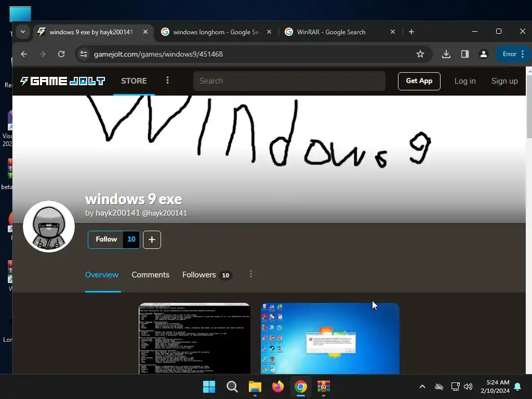This screenshot has width=532, height=399.
Task: Open the game page tabs more-options menu
Action: click(x=251, y=274)
